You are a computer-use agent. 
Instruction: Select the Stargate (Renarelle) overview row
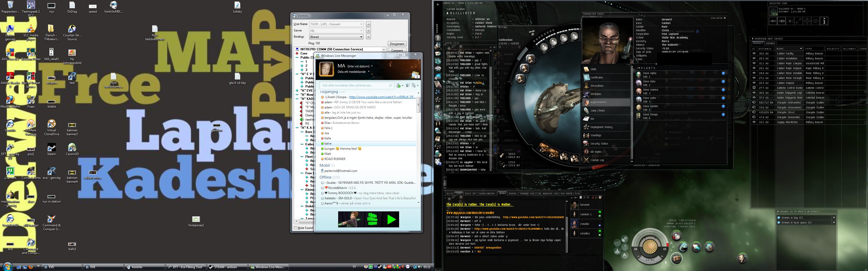pyautogui.click(x=808, y=117)
